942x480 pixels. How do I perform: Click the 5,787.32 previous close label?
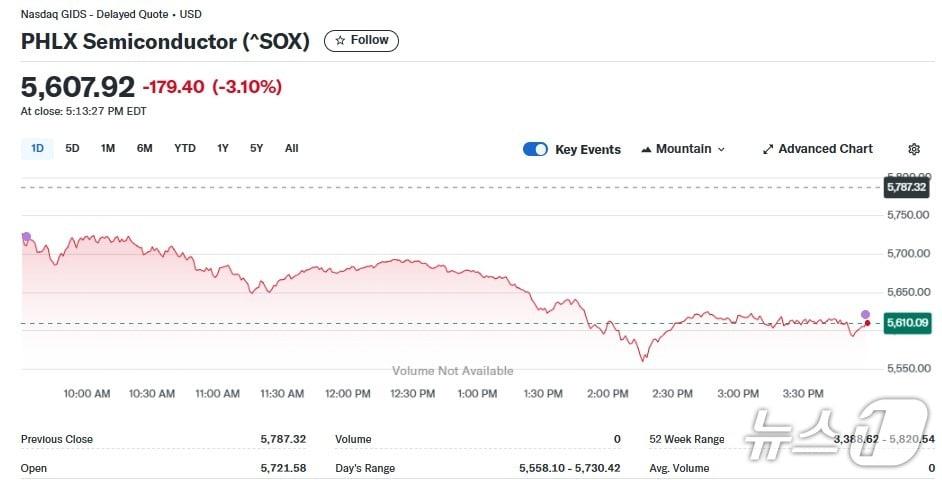907,187
